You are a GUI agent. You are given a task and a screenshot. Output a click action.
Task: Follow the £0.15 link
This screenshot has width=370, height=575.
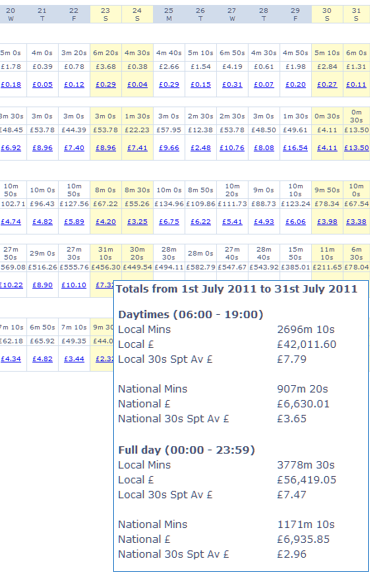point(201,84)
